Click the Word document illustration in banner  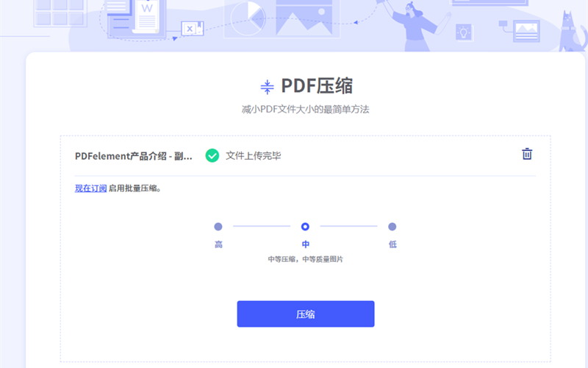(x=147, y=13)
